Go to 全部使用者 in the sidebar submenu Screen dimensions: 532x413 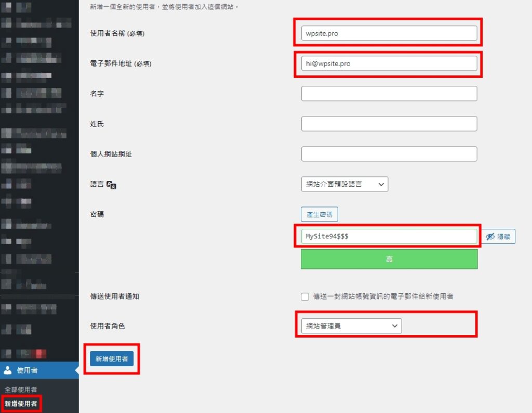[21, 390]
